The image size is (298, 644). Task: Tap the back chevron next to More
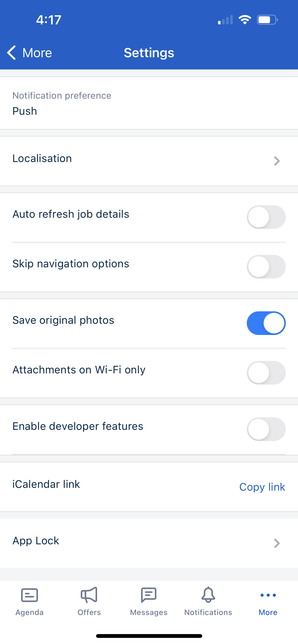click(11, 53)
